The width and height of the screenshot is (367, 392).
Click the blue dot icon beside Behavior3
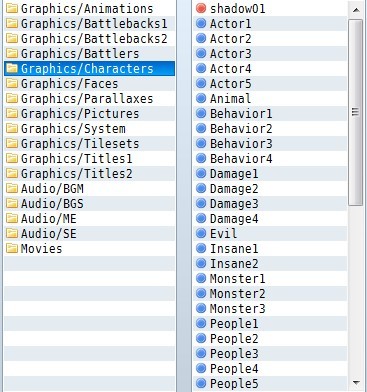(x=201, y=143)
